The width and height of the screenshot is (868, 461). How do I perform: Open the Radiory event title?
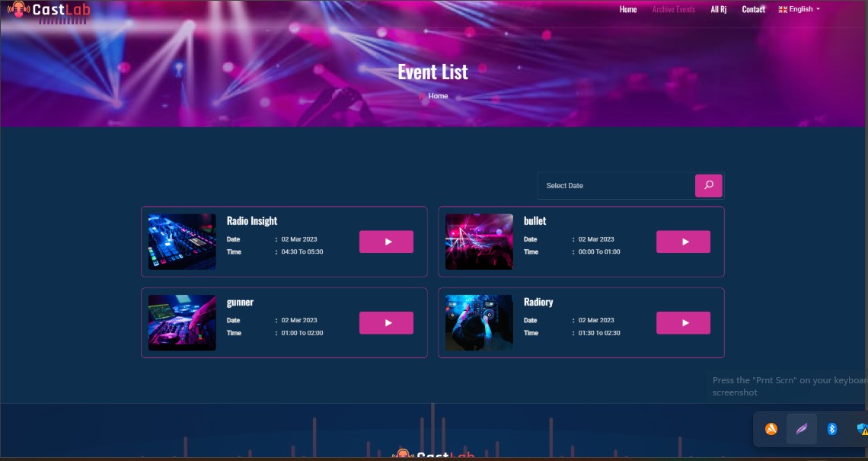coord(538,302)
